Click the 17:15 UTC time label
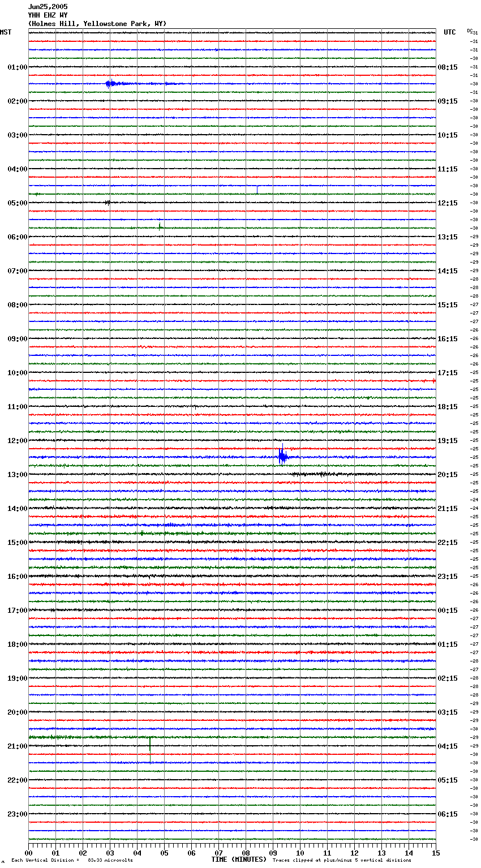 pos(448,373)
